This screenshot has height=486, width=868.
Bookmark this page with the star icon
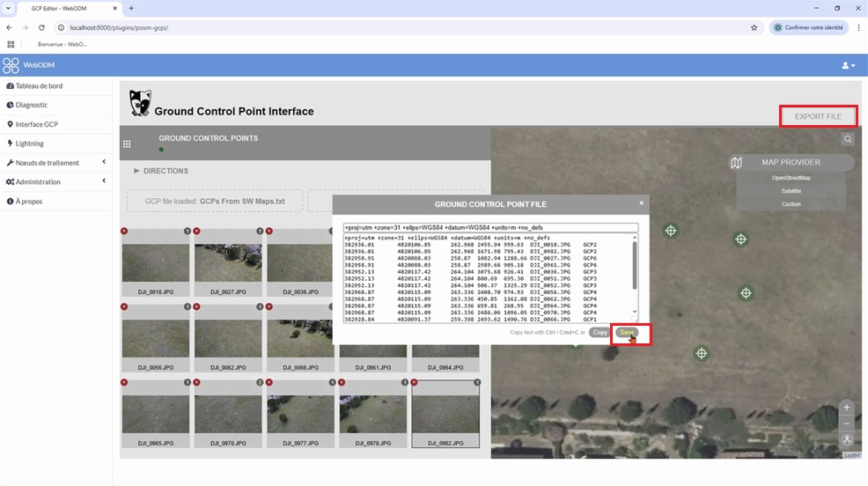click(x=754, y=27)
